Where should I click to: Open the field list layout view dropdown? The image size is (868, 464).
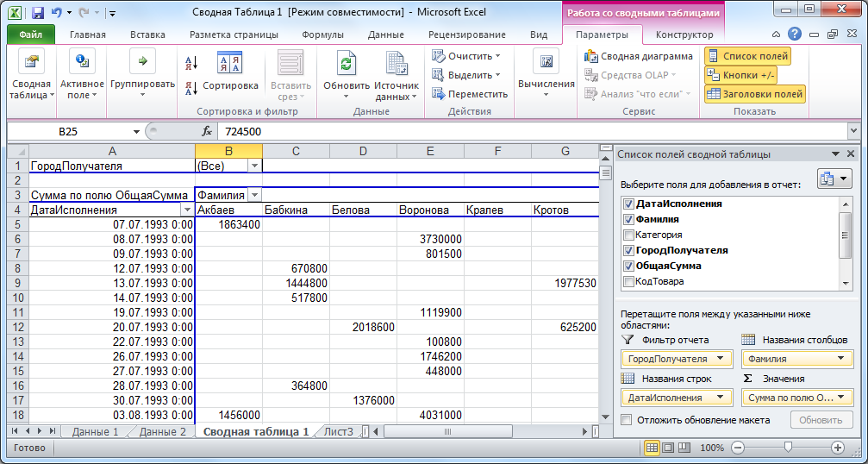tap(834, 179)
